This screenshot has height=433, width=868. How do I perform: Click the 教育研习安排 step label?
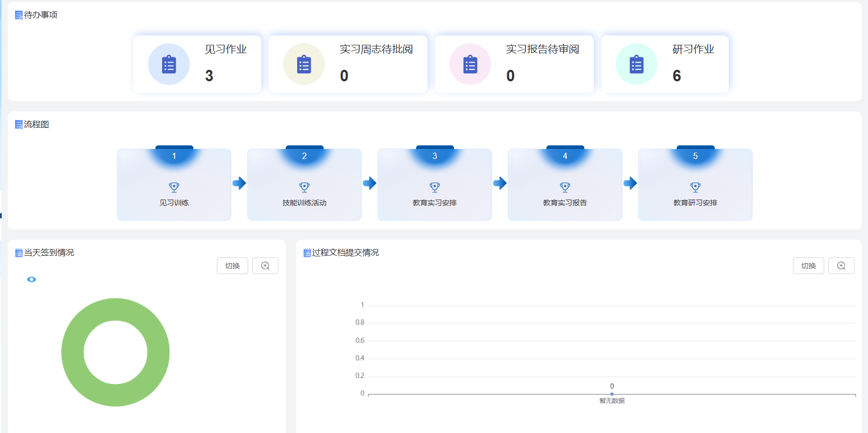pos(695,203)
